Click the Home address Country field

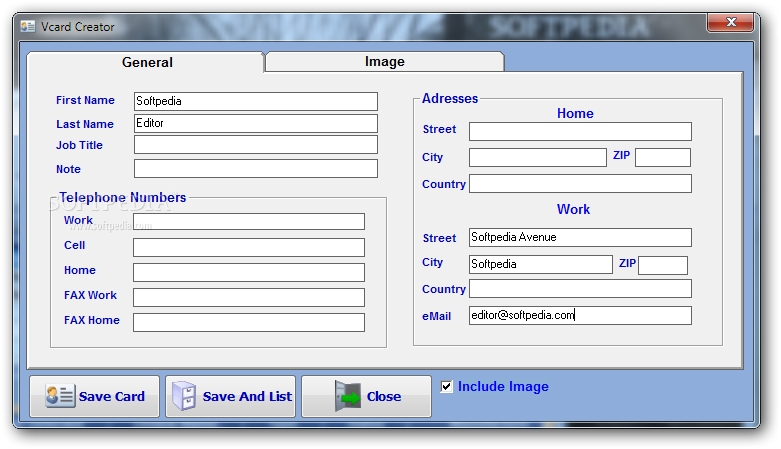(x=580, y=183)
